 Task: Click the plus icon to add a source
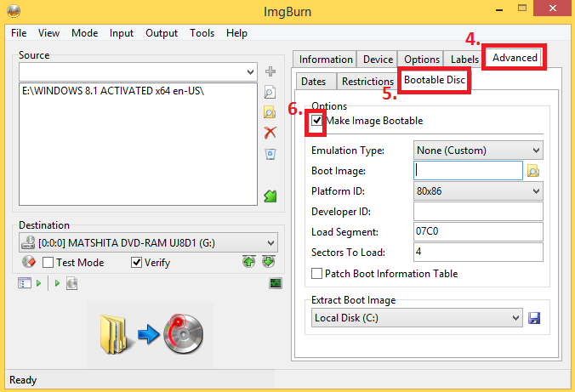coord(270,71)
